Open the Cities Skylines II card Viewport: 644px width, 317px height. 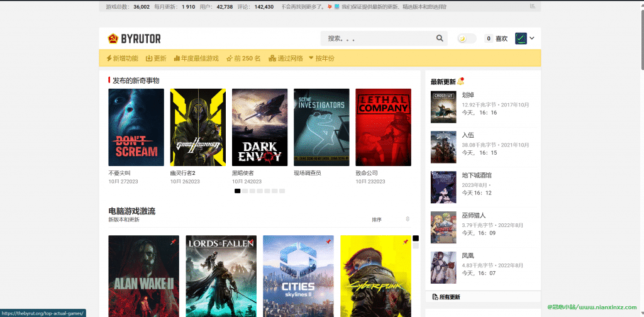[298, 276]
